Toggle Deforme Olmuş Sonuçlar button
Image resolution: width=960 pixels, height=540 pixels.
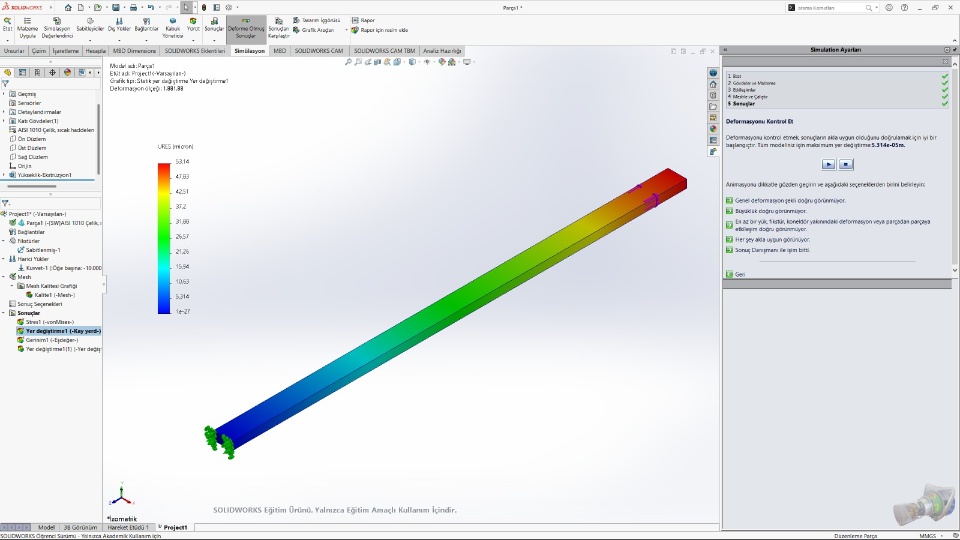coord(246,28)
